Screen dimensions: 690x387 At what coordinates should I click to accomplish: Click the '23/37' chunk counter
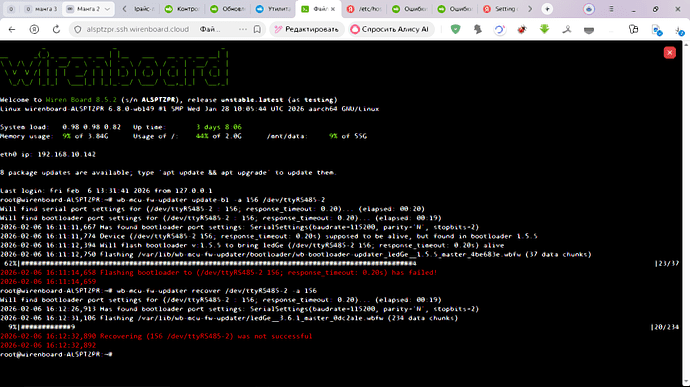click(x=667, y=263)
